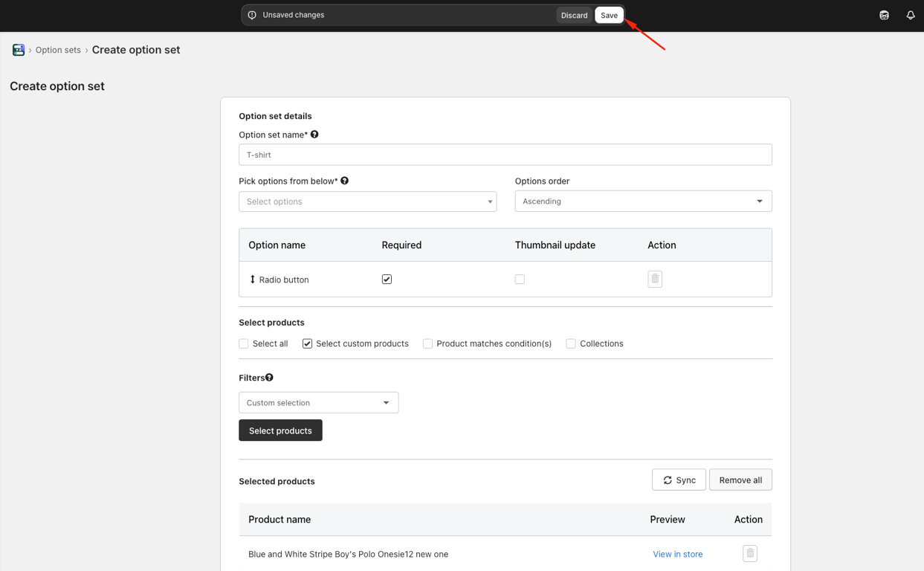This screenshot has width=924, height=571.
Task: Click the Filters help icon
Action: [269, 378]
